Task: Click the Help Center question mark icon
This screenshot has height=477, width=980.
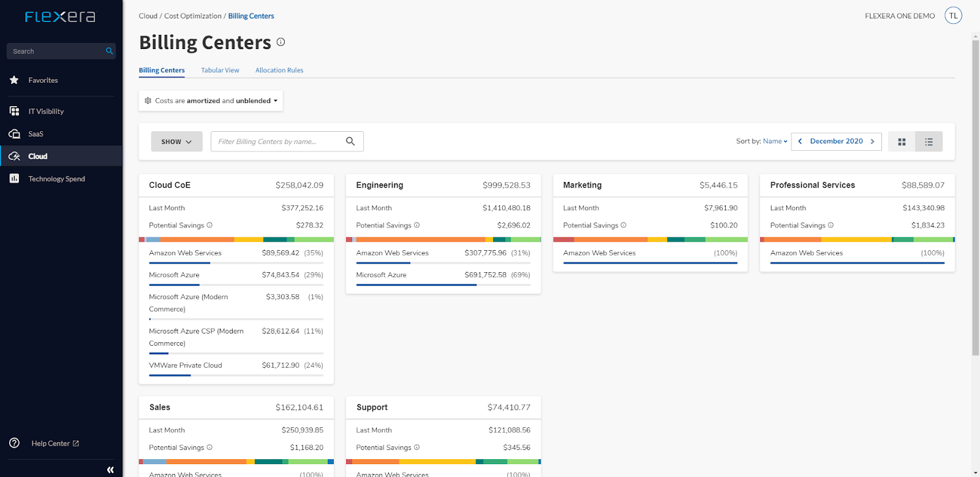Action: click(x=14, y=443)
